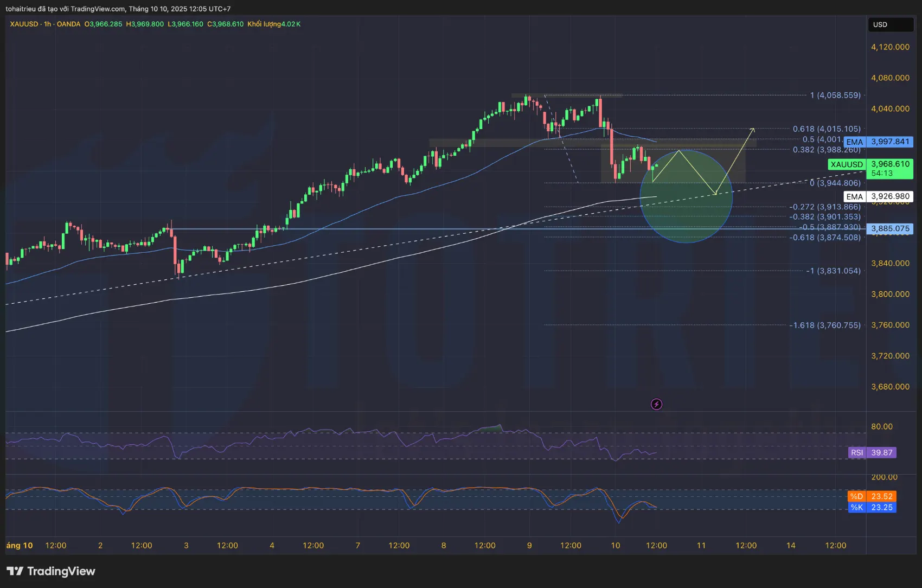
Task: Click the lightning bolt trading icon on chart
Action: pos(657,404)
